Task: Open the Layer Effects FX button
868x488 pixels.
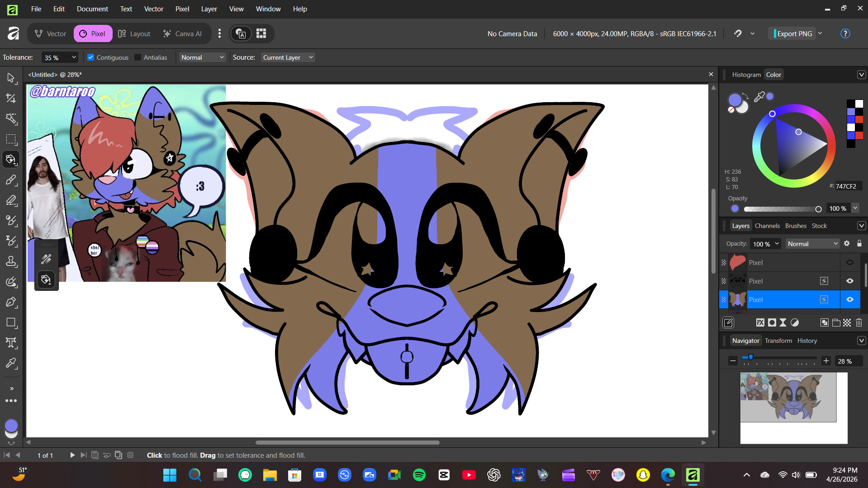Action: click(760, 322)
